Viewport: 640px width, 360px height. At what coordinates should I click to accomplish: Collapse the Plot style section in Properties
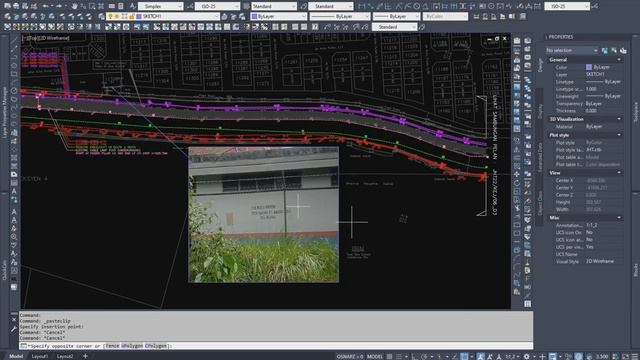[619, 135]
